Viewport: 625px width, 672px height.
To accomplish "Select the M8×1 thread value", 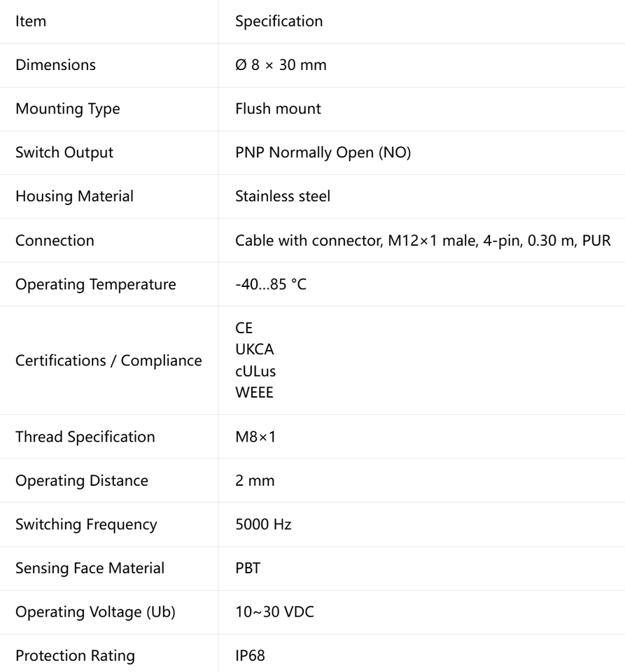I will point(255,437).
